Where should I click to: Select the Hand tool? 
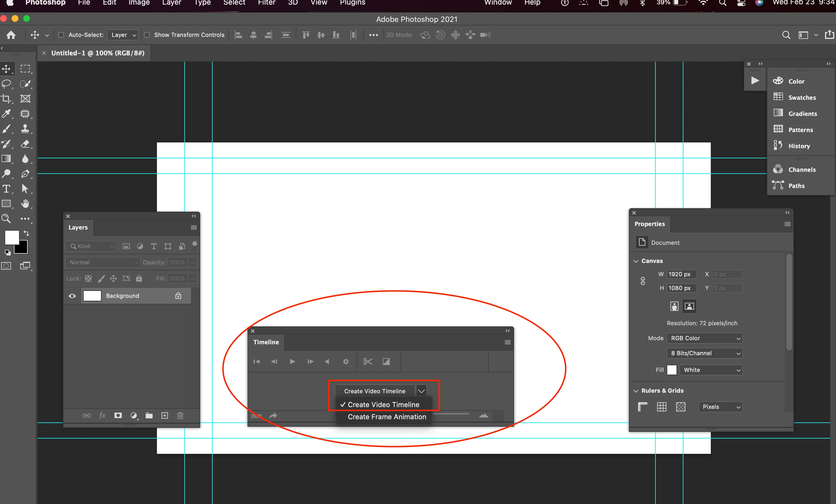tap(25, 204)
